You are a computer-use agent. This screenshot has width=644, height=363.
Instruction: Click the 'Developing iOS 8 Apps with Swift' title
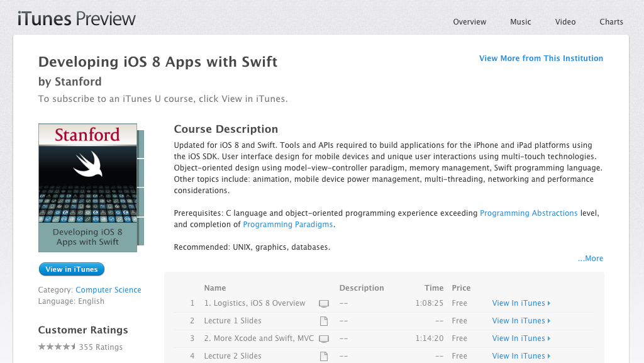[158, 62]
